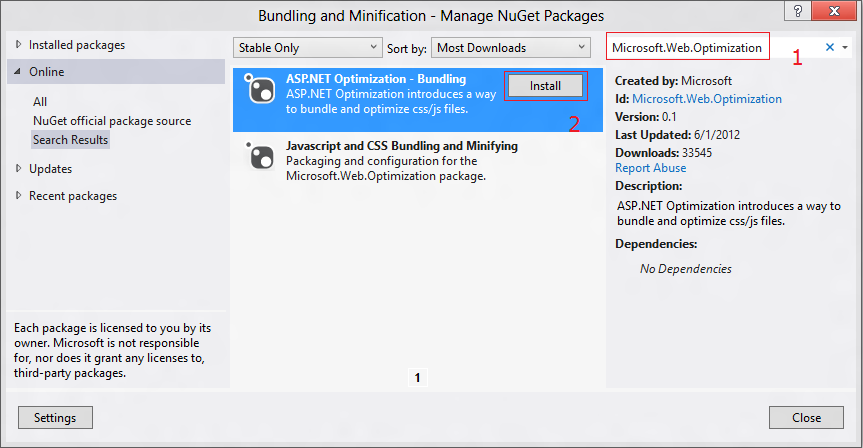
Task: Expand the Installed packages section
Action: [x=19, y=45]
